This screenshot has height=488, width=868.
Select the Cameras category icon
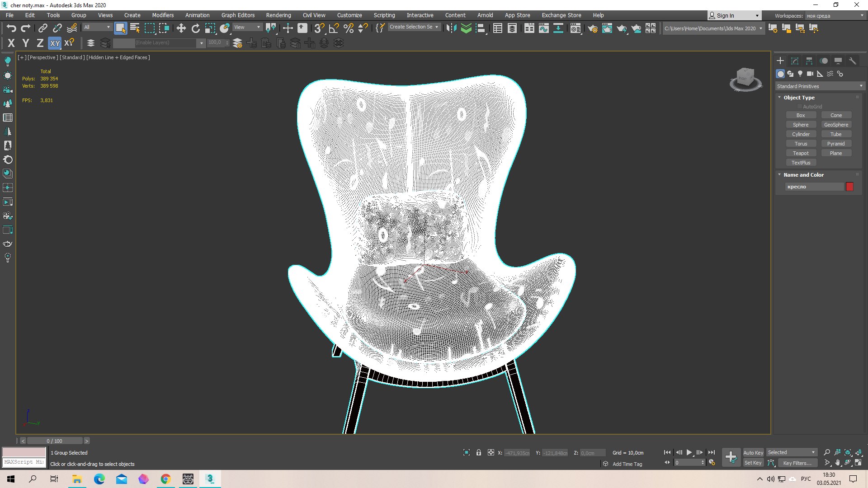810,74
